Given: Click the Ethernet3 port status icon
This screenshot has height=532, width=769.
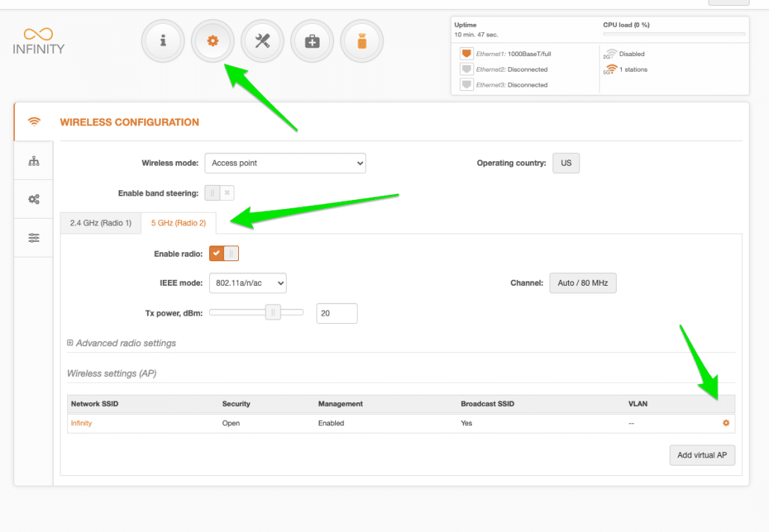Looking at the screenshot, I should click(467, 85).
